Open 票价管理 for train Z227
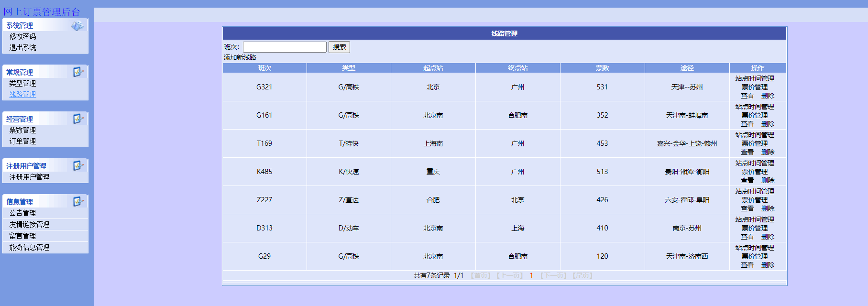 coord(755,200)
